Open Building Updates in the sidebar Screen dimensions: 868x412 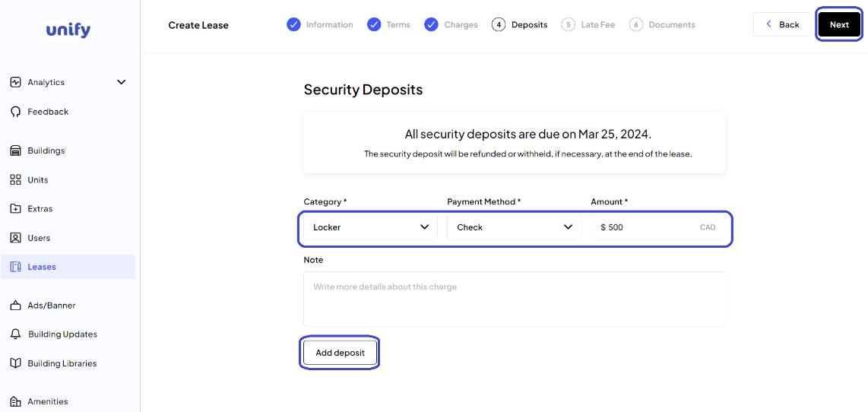pyautogui.click(x=68, y=334)
